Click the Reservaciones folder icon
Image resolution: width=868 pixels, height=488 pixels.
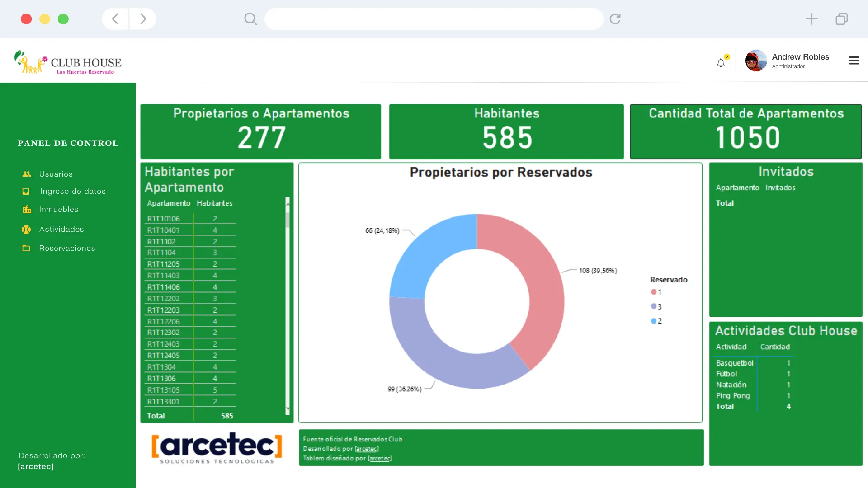point(26,248)
